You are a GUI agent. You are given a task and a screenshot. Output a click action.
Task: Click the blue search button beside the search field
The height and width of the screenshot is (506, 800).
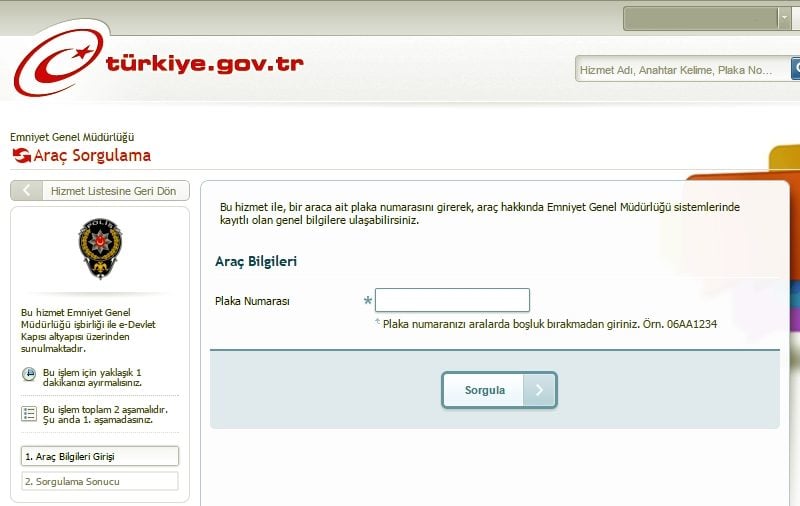tap(795, 69)
